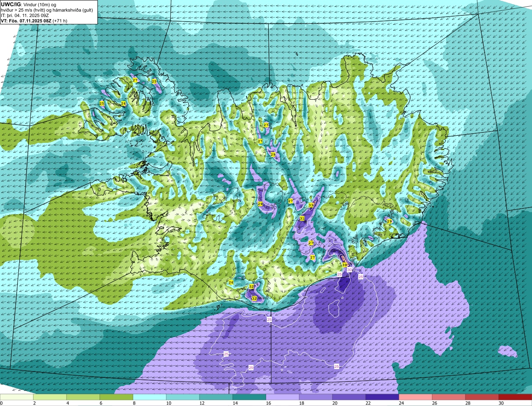Select the 28–30 m/s legend color swatch
The height and width of the screenshot is (406, 532).
click(482, 397)
